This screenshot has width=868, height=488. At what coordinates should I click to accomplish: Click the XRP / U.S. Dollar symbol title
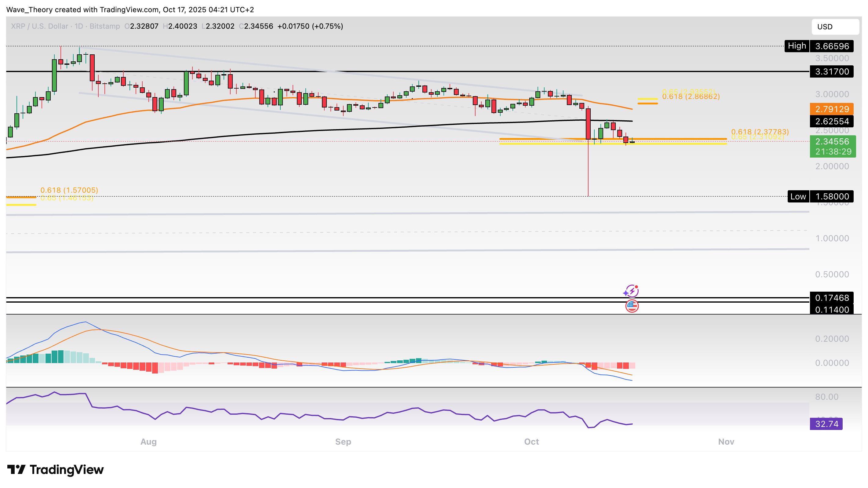[39, 26]
